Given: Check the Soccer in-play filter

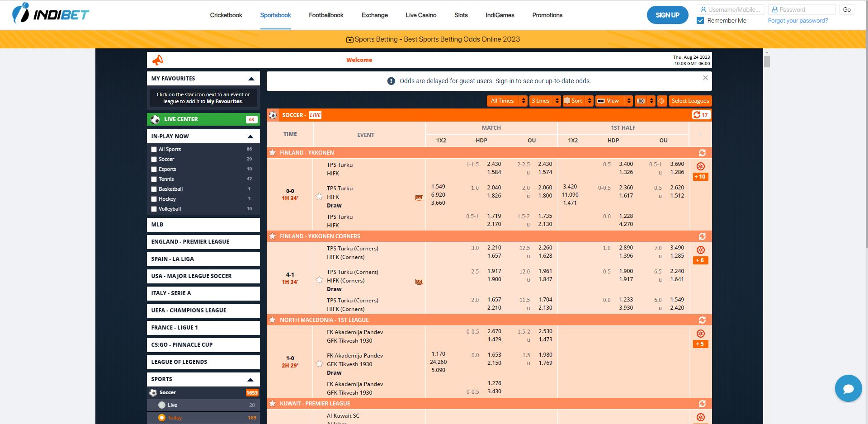Looking at the screenshot, I should (x=154, y=159).
